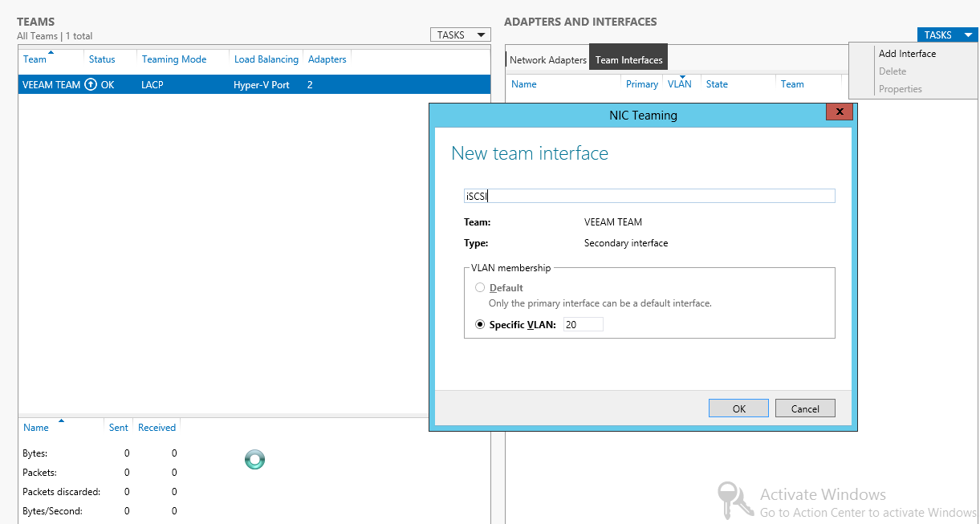
Task: Sort teams by the Adapters column header
Action: tap(327, 59)
